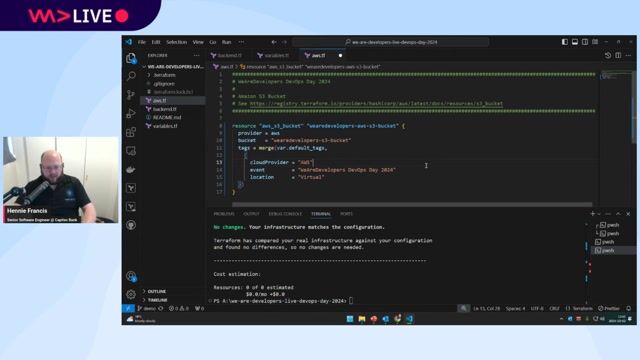
Task: Open File Explorer on the taskbar
Action: pos(362,319)
